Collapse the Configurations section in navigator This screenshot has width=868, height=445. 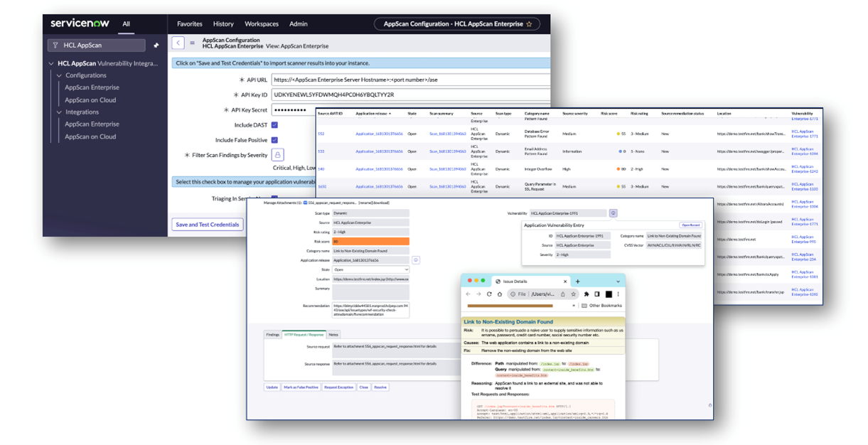pyautogui.click(x=59, y=75)
